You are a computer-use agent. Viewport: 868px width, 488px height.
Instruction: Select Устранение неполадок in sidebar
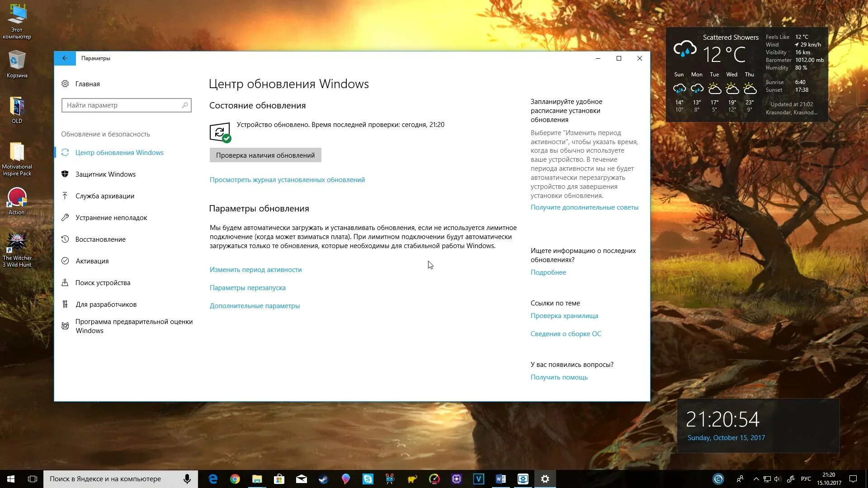[111, 218]
